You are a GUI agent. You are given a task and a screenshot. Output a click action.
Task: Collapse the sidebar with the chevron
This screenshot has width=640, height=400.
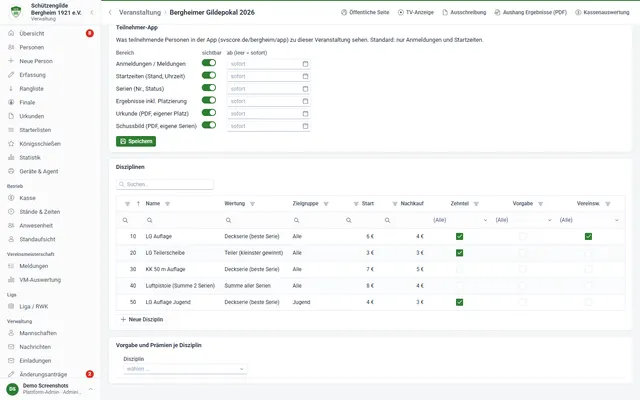point(92,13)
